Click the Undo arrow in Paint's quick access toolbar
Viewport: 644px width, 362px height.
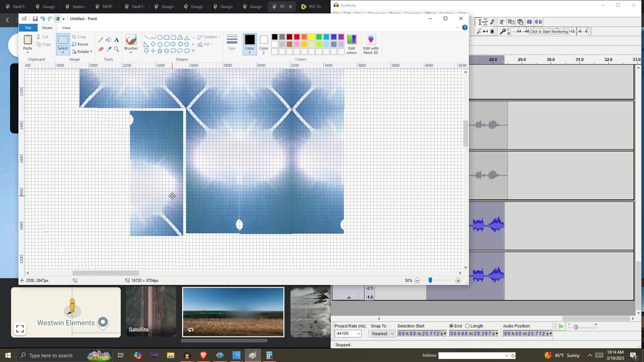42,19
